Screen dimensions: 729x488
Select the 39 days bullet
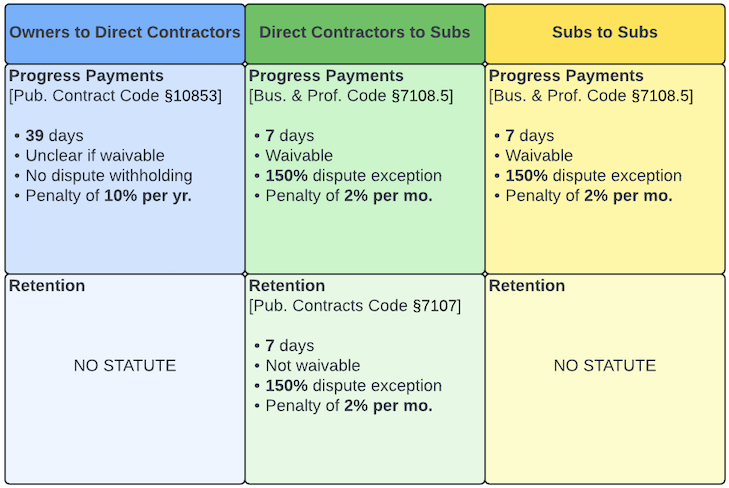pos(55,136)
